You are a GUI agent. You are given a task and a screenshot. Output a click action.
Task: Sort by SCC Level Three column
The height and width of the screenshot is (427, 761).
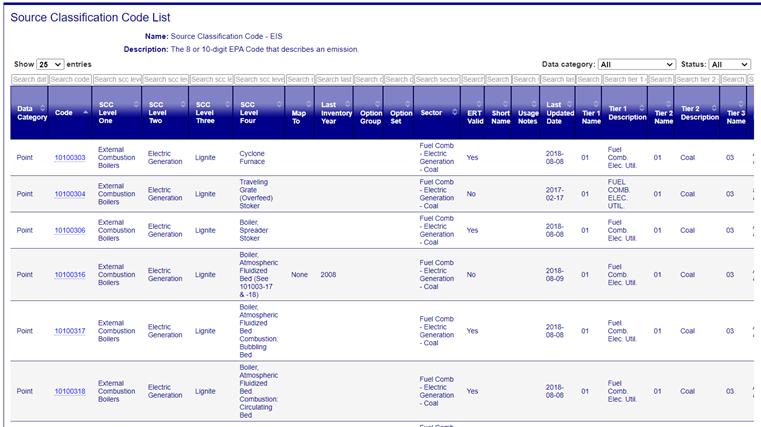point(211,113)
